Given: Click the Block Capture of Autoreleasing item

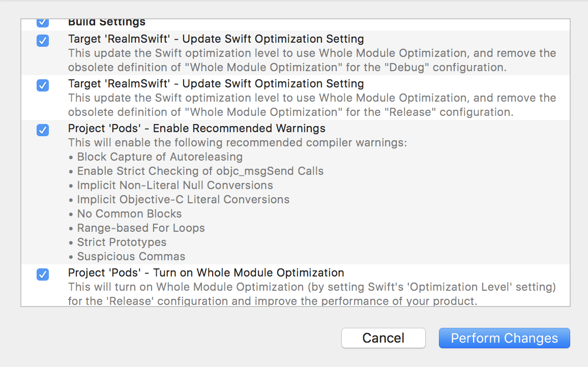Looking at the screenshot, I should pos(160,157).
